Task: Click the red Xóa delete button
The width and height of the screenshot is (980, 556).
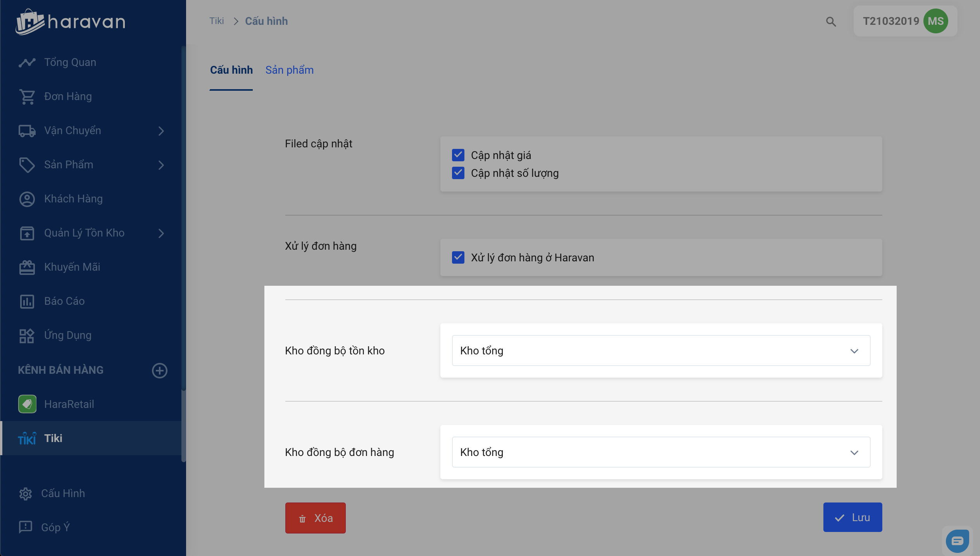Action: [315, 518]
